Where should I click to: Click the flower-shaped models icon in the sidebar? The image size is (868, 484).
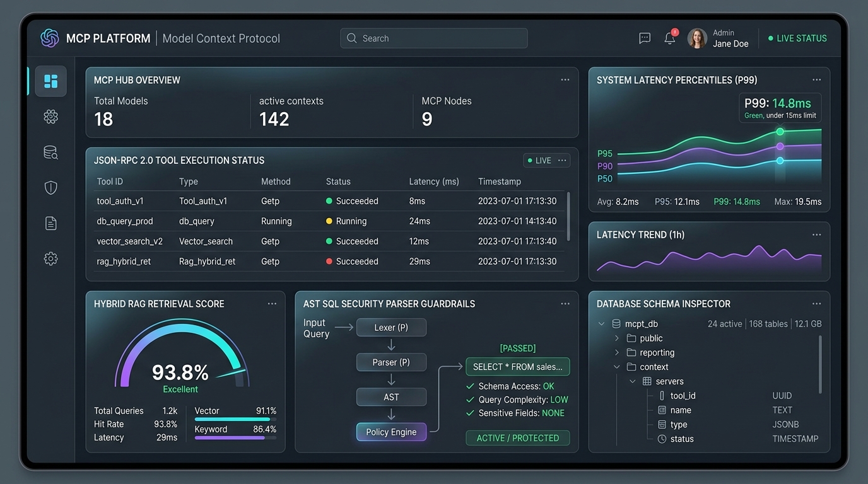(x=51, y=117)
